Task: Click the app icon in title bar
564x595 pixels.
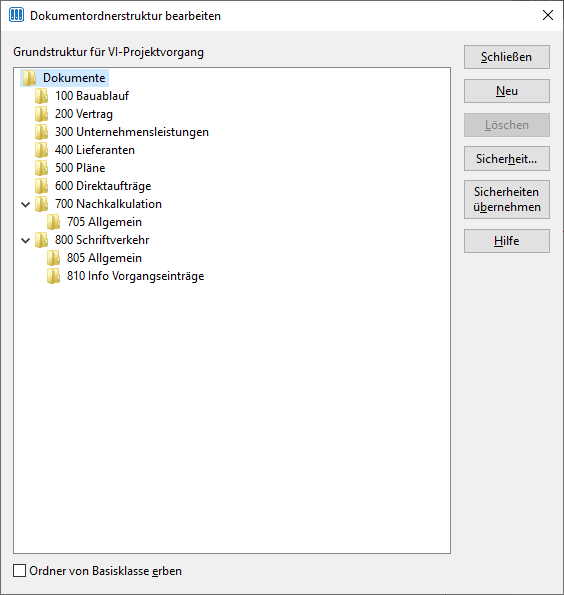Action: coord(16,15)
